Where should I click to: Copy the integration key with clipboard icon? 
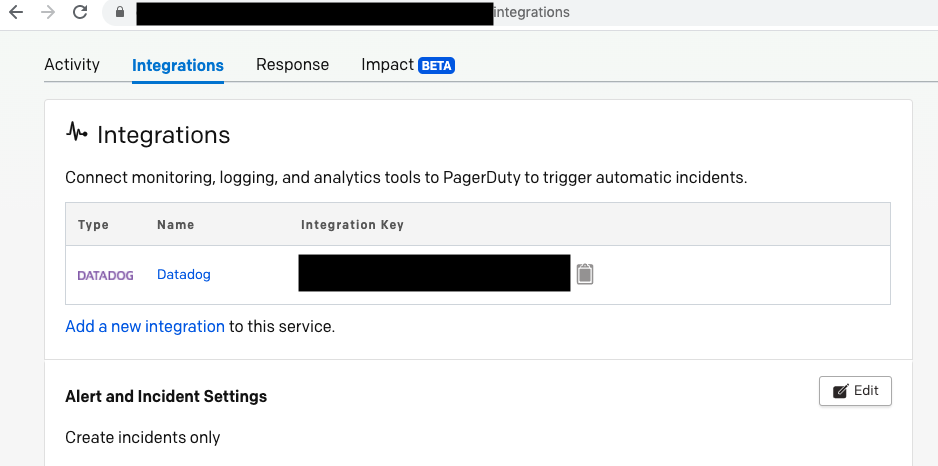coord(585,273)
